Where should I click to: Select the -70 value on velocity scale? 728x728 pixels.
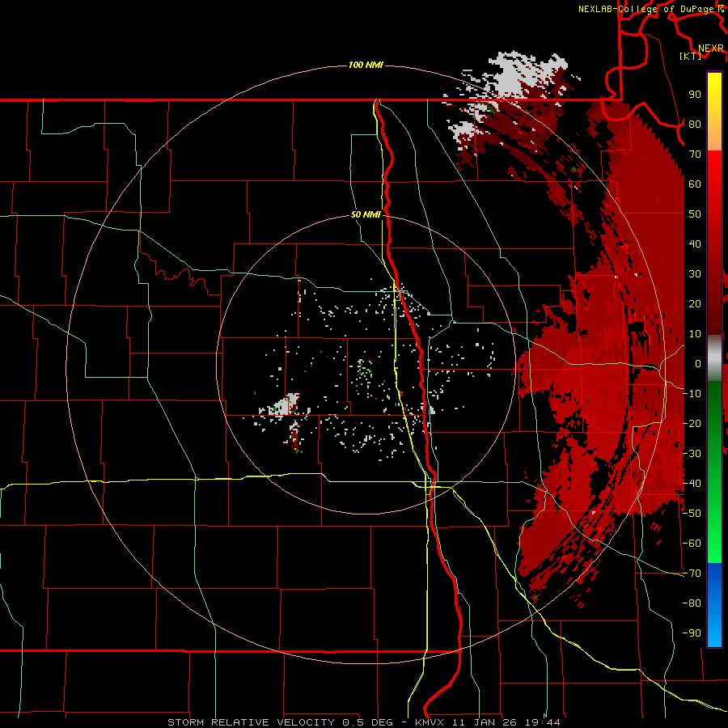(x=692, y=574)
